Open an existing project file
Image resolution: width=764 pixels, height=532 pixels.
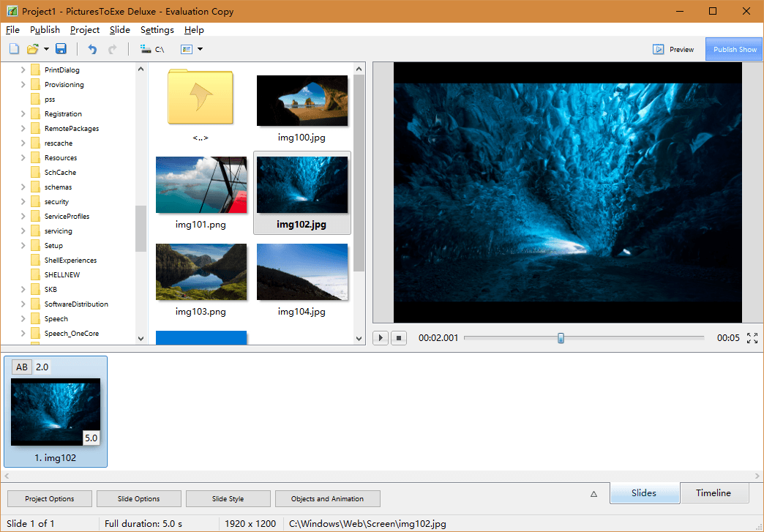point(31,48)
